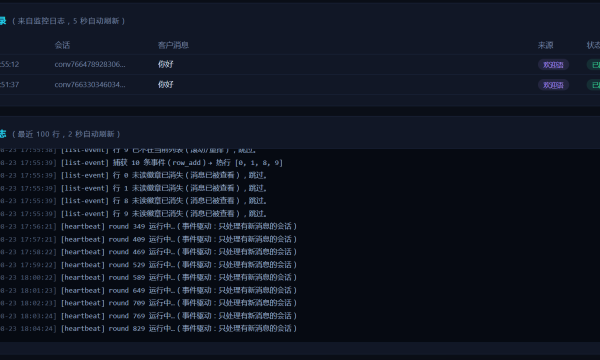Click heartbeat round 709 log entry

point(148,303)
